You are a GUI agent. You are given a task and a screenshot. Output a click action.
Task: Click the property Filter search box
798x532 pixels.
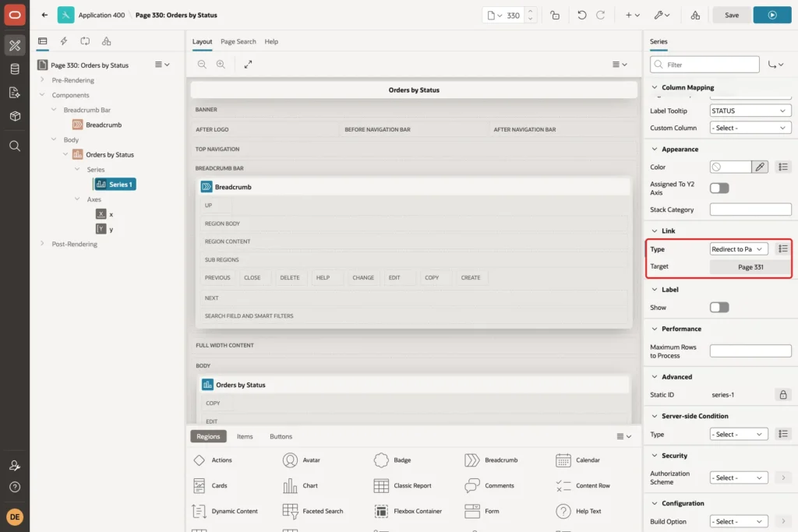point(704,65)
